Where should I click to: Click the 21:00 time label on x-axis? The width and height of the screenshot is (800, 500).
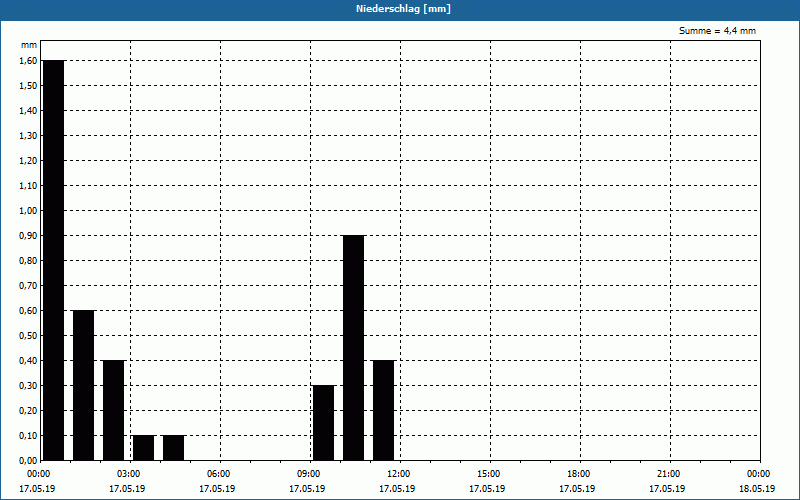668,474
